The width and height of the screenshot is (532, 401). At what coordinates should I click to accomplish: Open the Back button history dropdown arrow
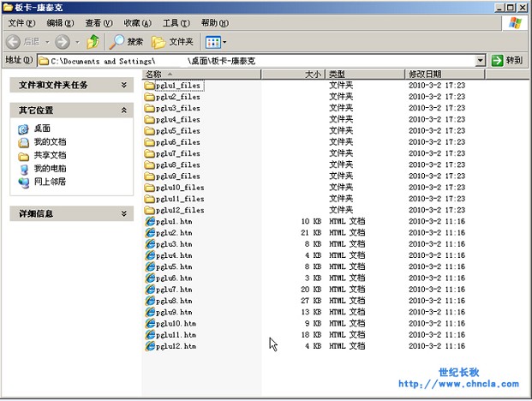[x=47, y=42]
